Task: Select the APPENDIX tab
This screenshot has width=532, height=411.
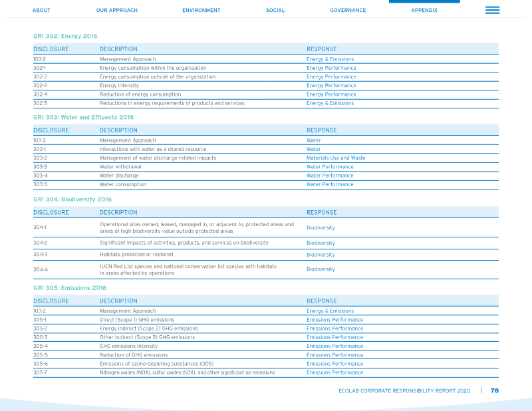Action: (x=424, y=10)
